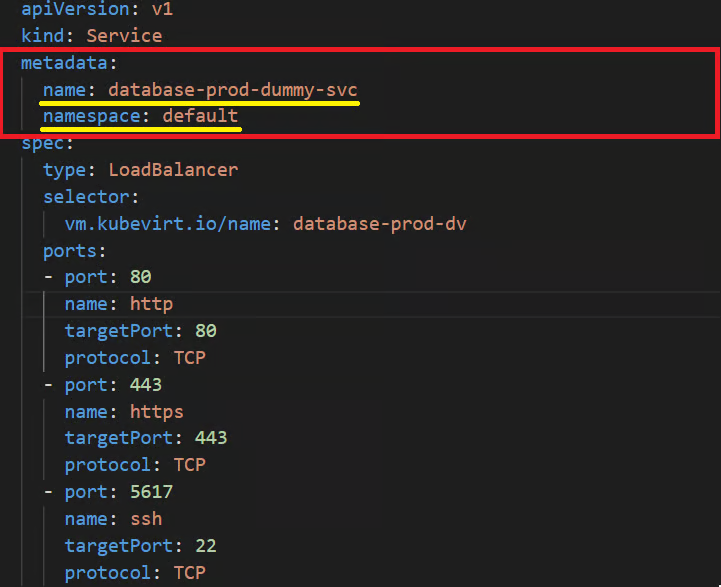This screenshot has height=587, width=721.
Task: Place cursor on the metadata key
Action: click(x=64, y=63)
